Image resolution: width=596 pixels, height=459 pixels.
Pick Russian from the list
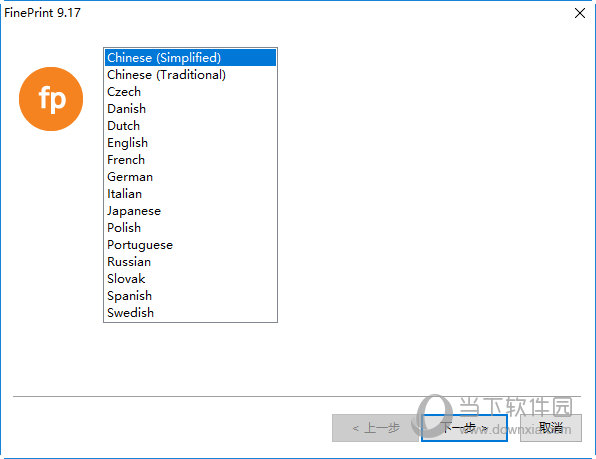coord(190,262)
